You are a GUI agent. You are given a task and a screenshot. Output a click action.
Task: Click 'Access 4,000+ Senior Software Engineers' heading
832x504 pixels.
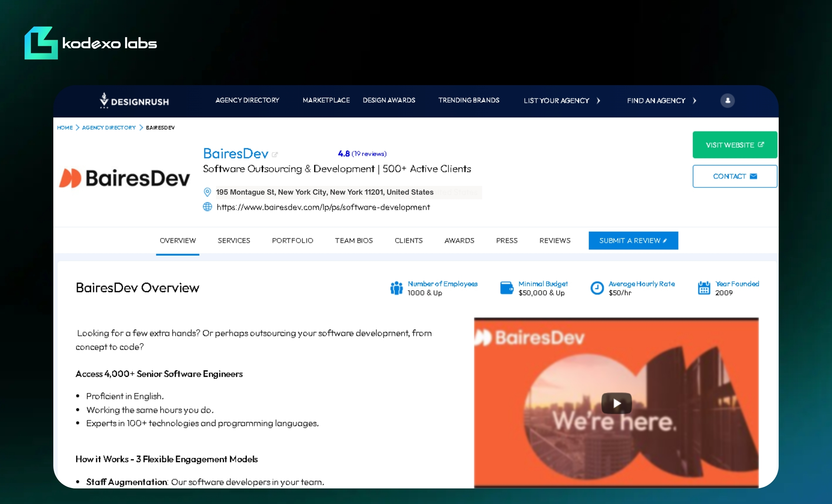[x=159, y=374]
